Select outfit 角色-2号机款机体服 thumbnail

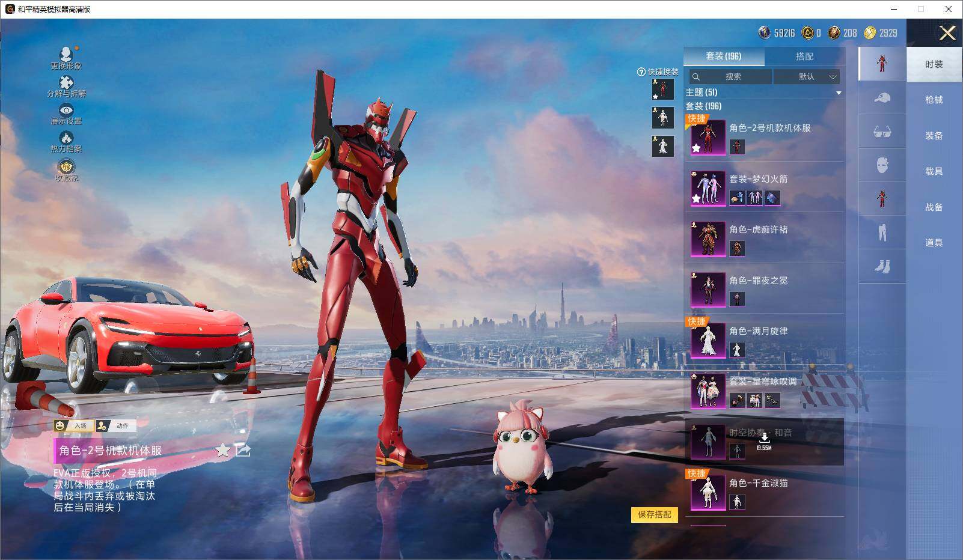pyautogui.click(x=708, y=137)
